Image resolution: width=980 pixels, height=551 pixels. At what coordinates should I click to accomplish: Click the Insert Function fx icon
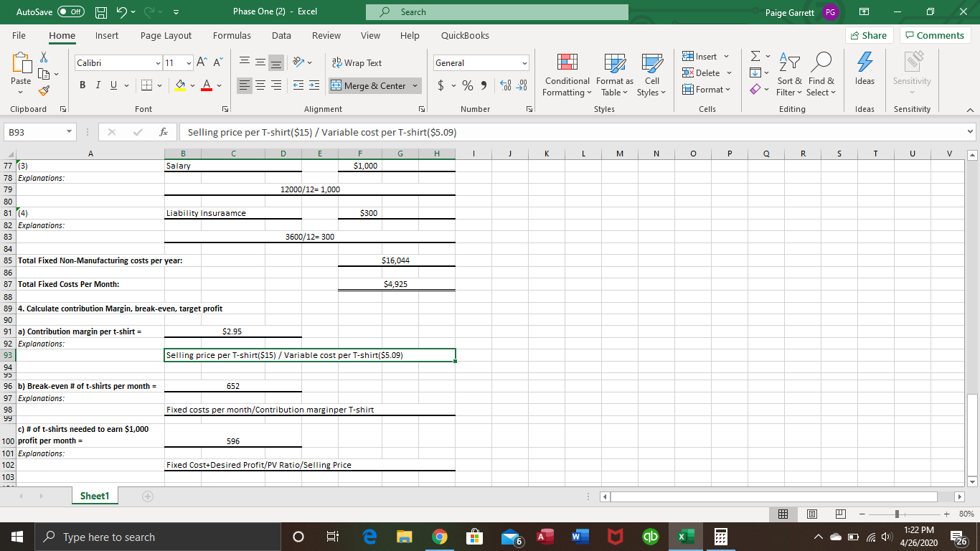point(165,133)
